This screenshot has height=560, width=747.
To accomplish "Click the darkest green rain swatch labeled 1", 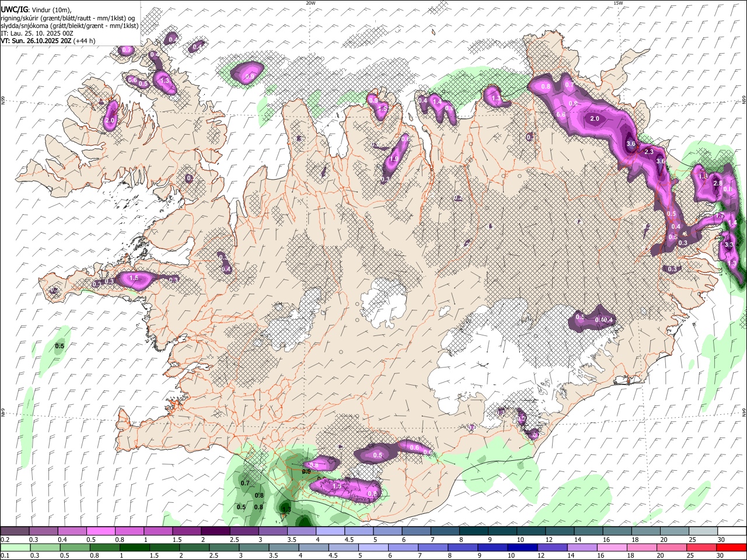I will (x=134, y=547).
